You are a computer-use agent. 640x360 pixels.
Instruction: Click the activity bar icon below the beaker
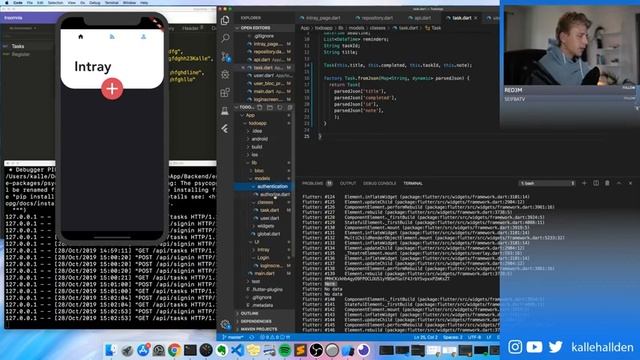coord(225,129)
